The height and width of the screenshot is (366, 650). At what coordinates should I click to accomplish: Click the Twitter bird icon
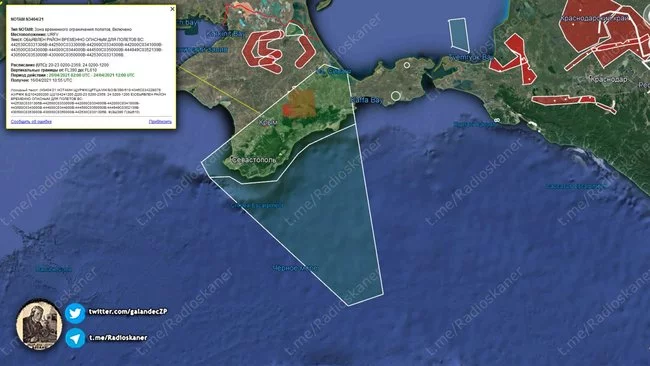click(x=75, y=313)
